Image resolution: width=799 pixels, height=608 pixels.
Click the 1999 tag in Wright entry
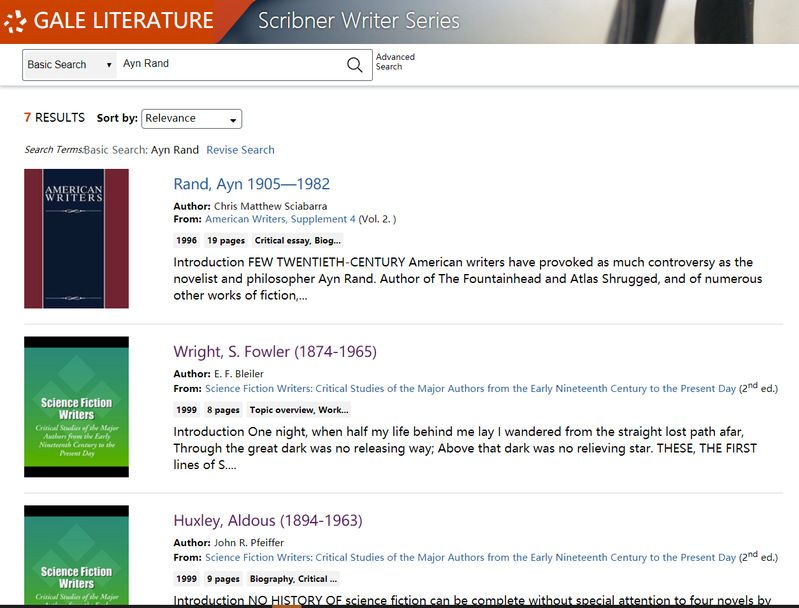(x=187, y=410)
